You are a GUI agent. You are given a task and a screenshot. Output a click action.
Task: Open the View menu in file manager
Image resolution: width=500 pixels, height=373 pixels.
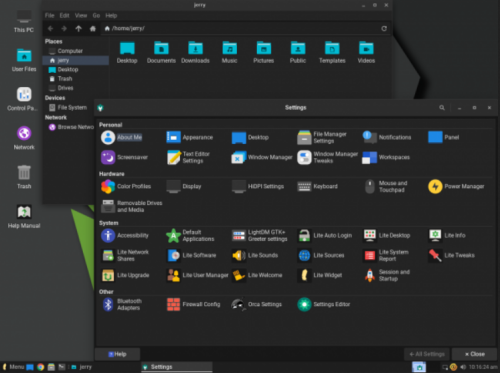(x=81, y=15)
